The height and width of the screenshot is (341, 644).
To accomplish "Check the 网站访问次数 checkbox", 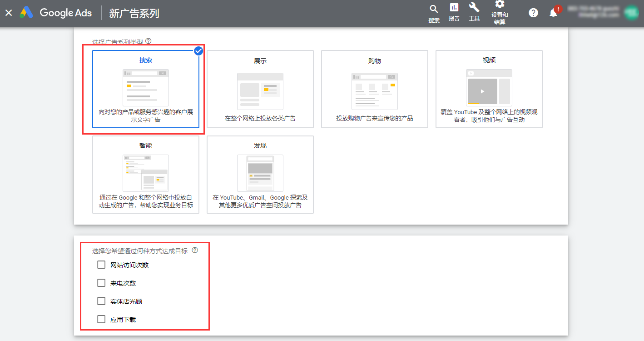I will 101,265.
